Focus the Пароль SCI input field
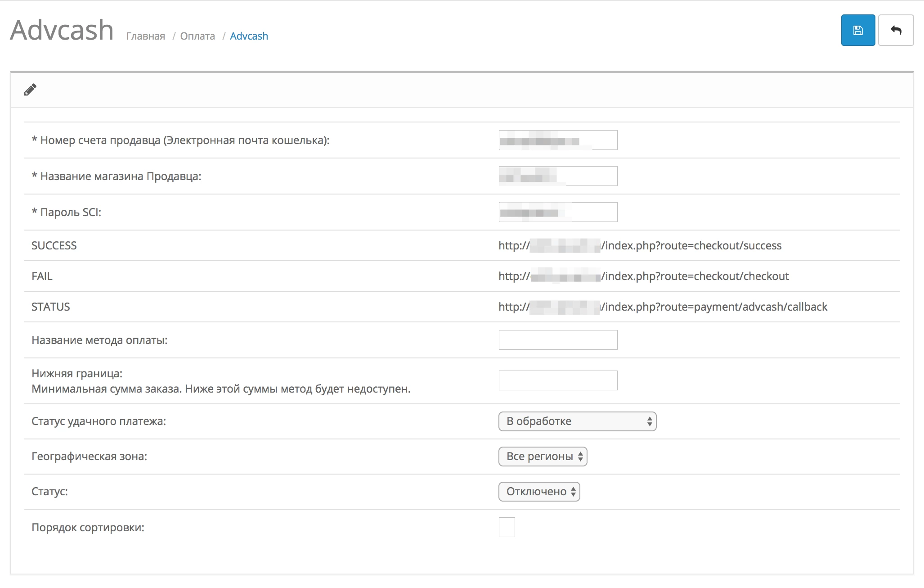Viewport: 924px width, 588px height. tap(558, 212)
